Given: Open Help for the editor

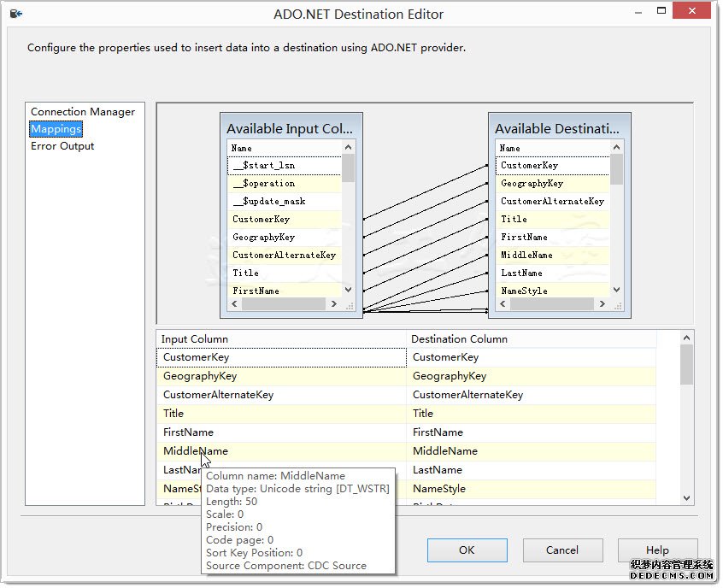Looking at the screenshot, I should click(657, 550).
